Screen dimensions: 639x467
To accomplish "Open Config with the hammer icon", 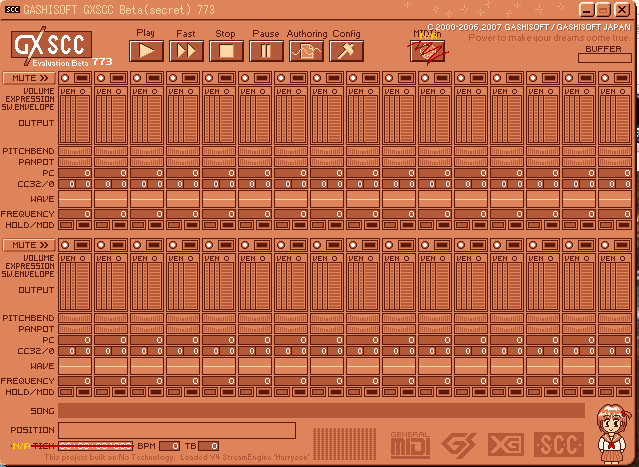I will tap(346, 51).
